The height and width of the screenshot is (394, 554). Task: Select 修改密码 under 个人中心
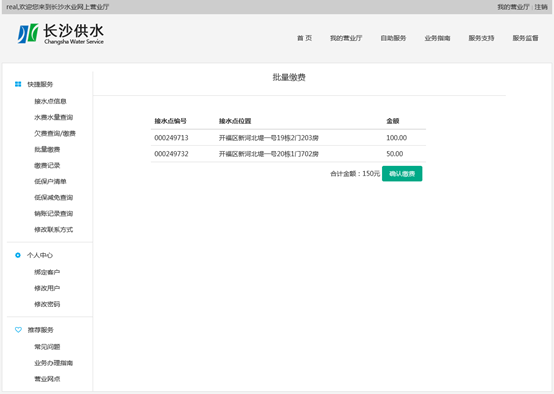coord(47,304)
